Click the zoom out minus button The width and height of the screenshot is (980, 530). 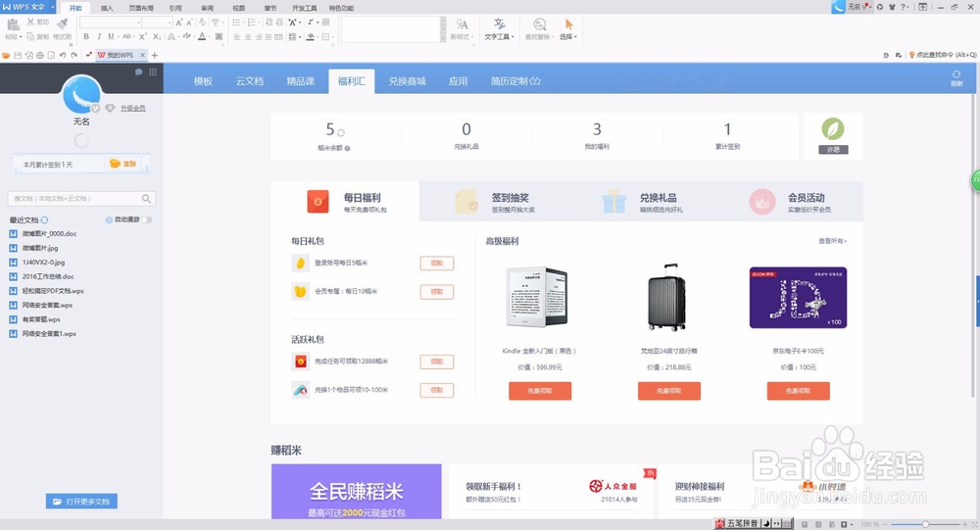pyautogui.click(x=886, y=524)
